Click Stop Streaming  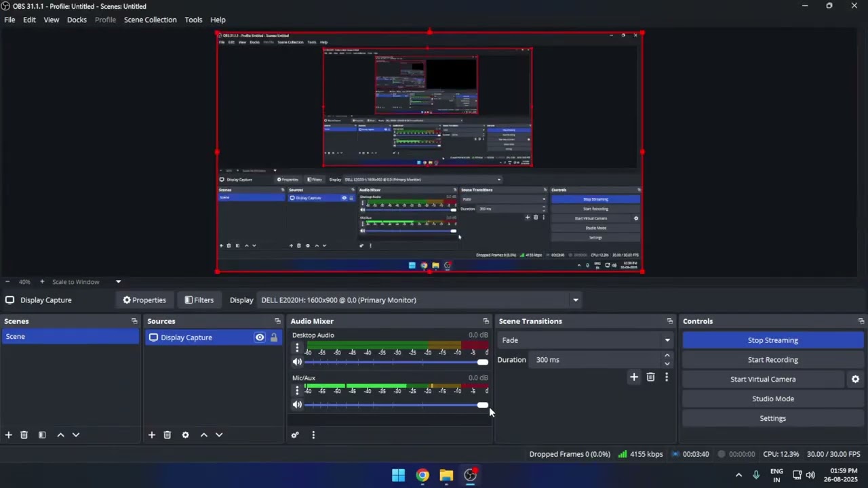click(x=773, y=340)
